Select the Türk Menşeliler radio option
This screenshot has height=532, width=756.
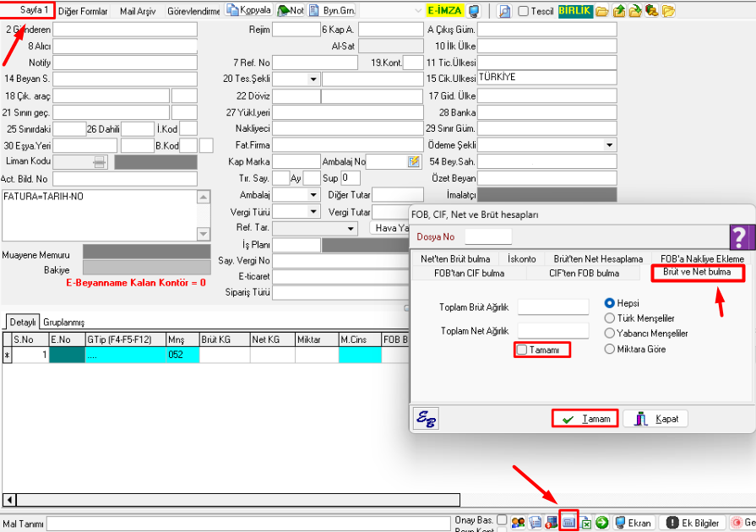610,318
